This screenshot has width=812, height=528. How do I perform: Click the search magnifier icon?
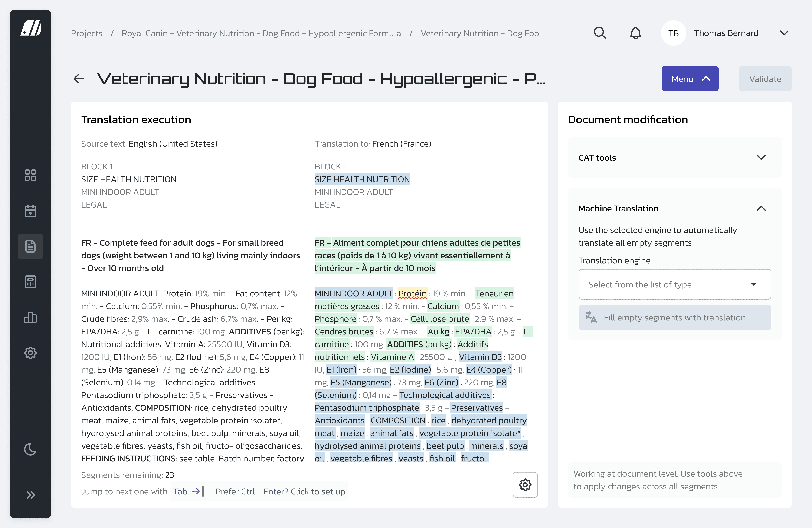click(x=600, y=33)
